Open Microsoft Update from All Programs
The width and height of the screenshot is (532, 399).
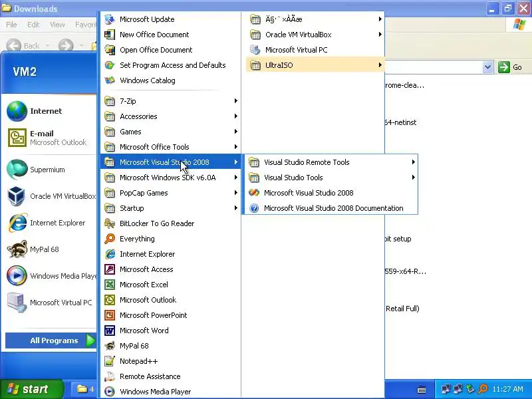click(171, 19)
